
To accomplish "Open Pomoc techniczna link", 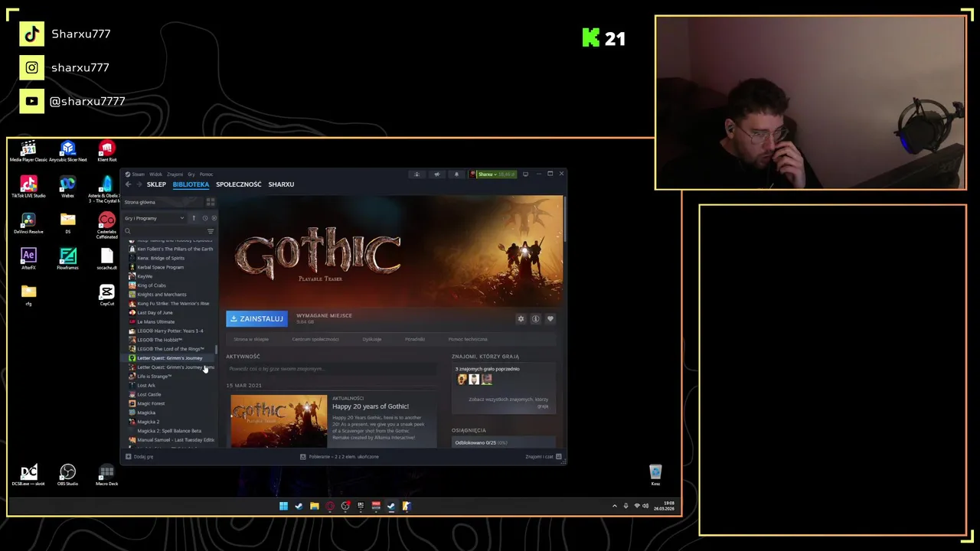I will [x=468, y=339].
